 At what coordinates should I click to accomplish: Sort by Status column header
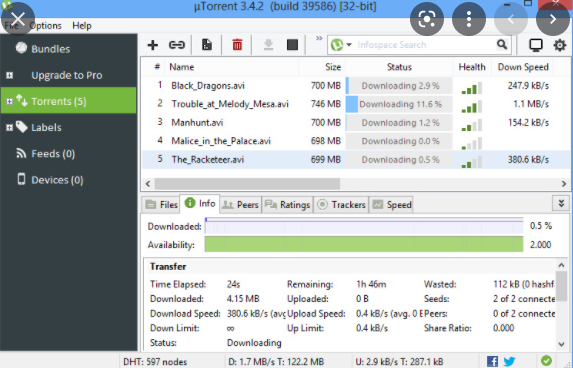[x=399, y=67]
